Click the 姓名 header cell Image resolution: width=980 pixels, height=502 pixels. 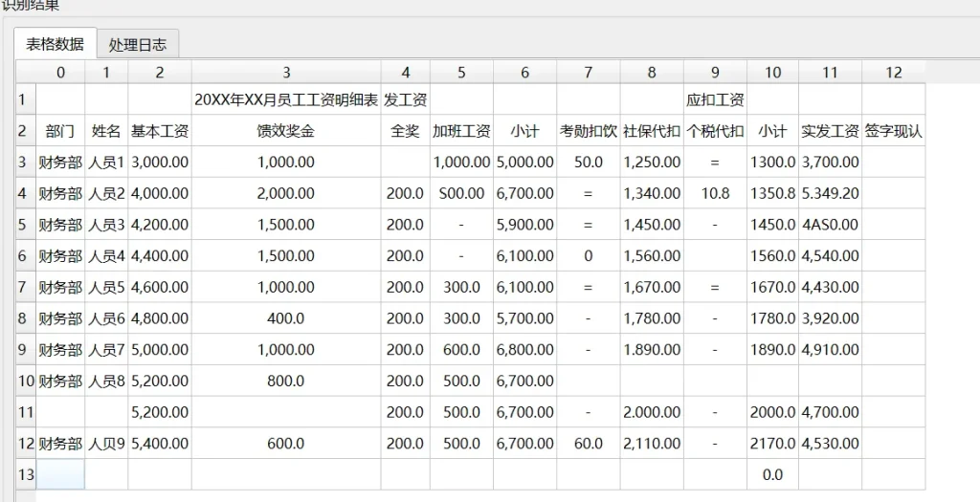[106, 131]
